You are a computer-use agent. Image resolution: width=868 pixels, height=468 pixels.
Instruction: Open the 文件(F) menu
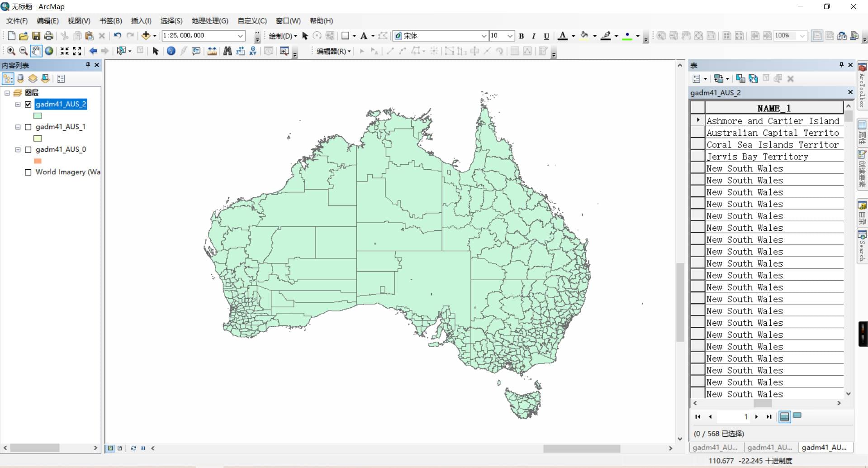(17, 21)
